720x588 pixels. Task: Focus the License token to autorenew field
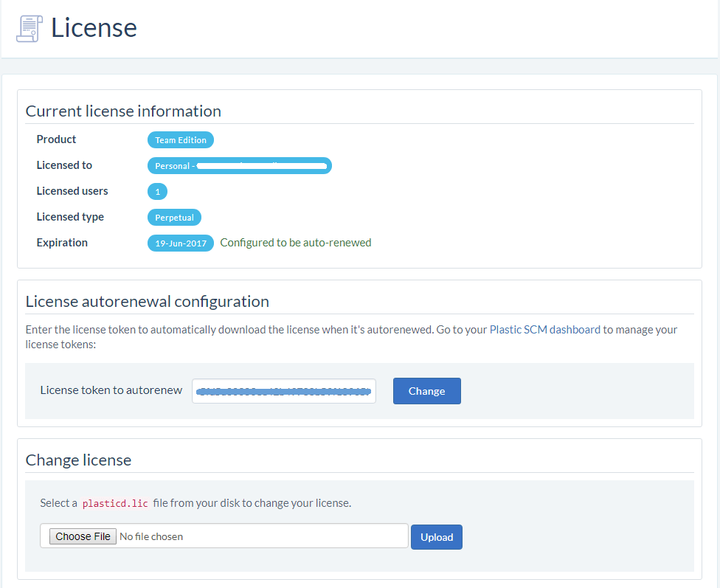[x=284, y=391]
